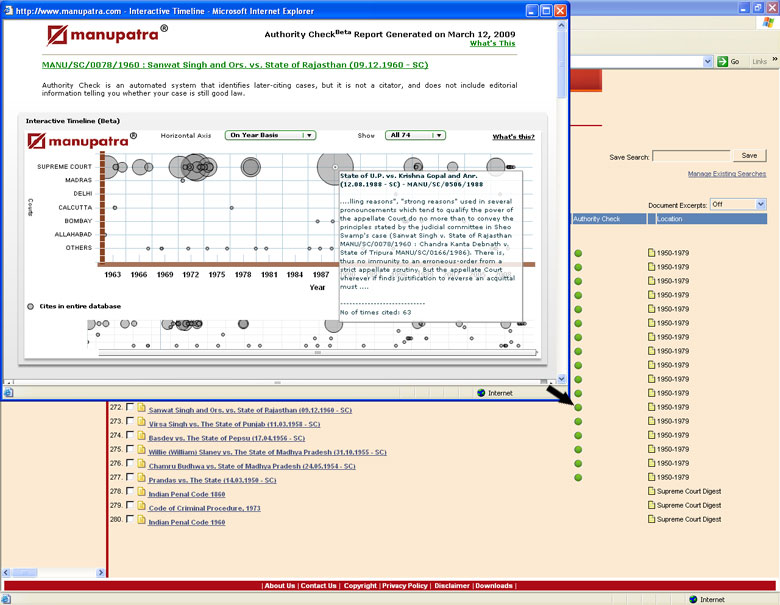Click the document icon beside Sanwat Singh case 272

click(141, 408)
